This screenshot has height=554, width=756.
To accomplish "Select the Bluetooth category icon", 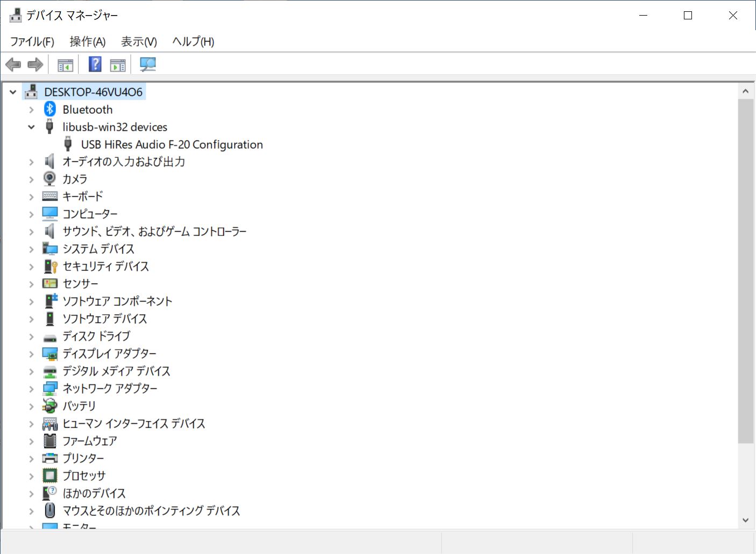I will click(x=50, y=109).
